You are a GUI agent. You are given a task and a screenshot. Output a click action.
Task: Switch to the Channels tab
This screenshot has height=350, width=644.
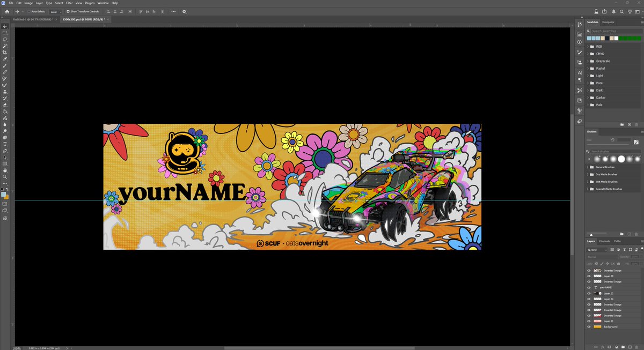tap(605, 241)
